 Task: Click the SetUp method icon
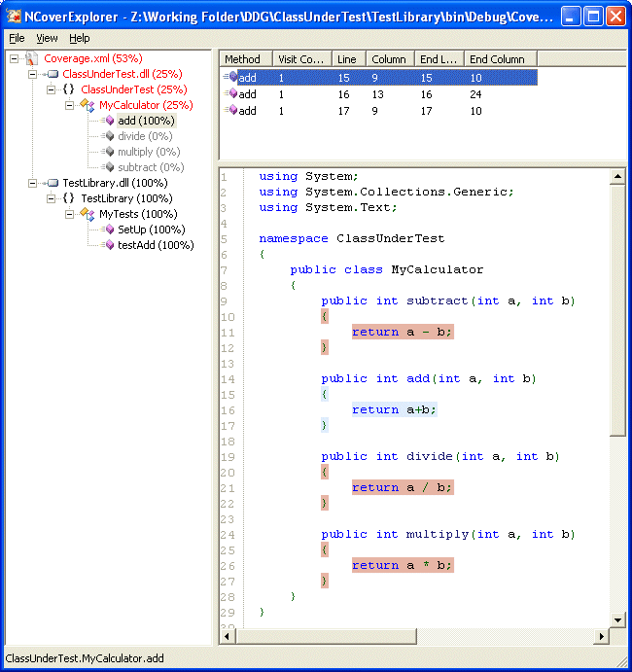coord(109,230)
